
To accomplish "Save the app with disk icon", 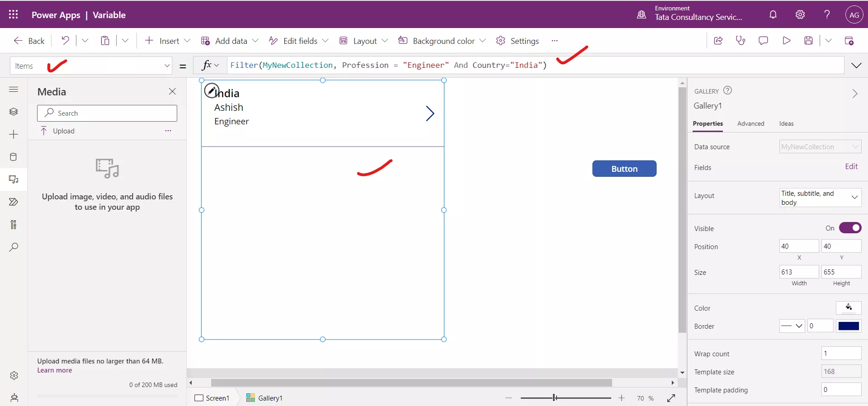I will click(809, 41).
